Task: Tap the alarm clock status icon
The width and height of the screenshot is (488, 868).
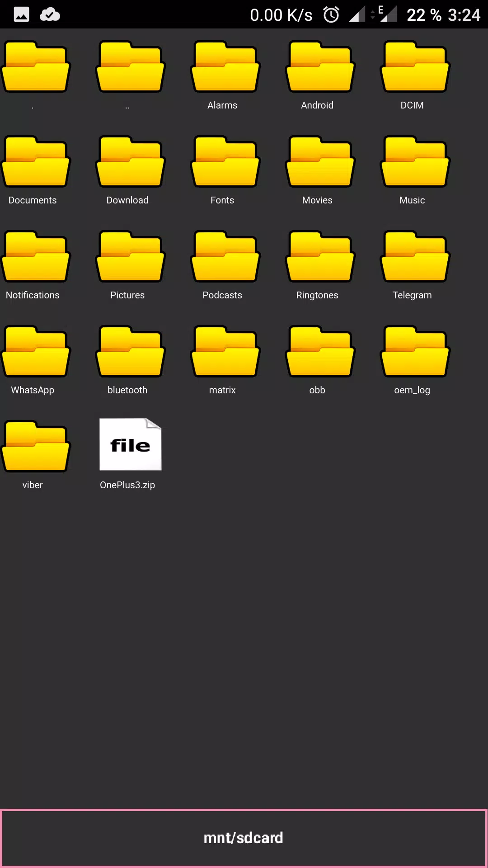Action: [x=331, y=15]
